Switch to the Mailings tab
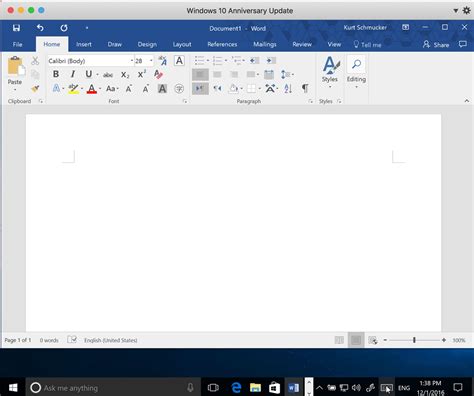This screenshot has width=474, height=396. (265, 44)
